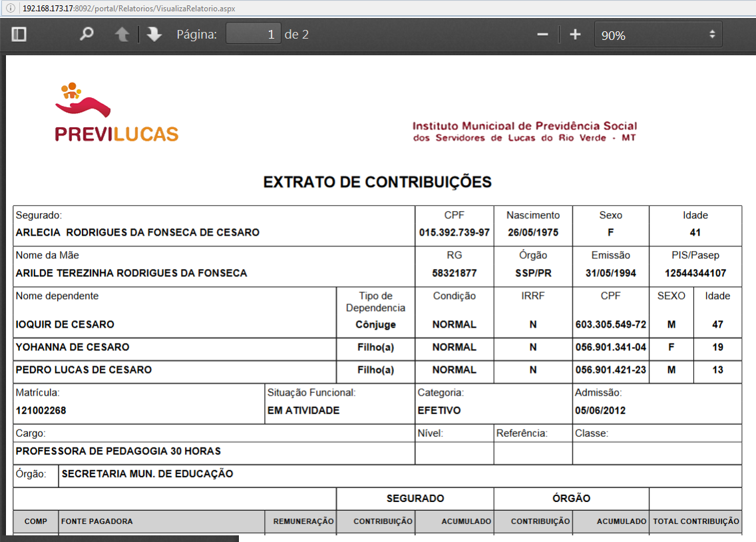Click the REMUNERAÇÃO column header
Viewport: 756px width, 542px height.
[x=303, y=521]
